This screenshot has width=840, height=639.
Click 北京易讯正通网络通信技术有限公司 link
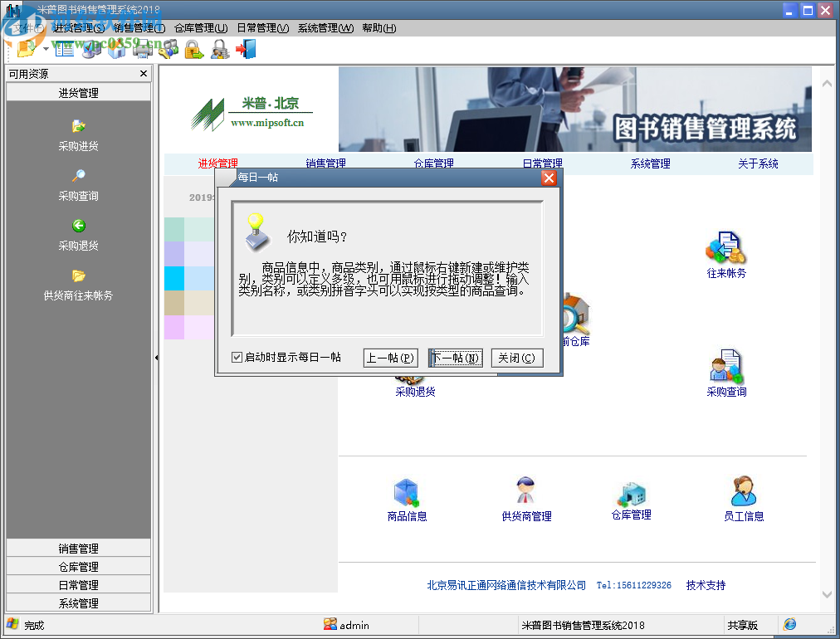506,585
